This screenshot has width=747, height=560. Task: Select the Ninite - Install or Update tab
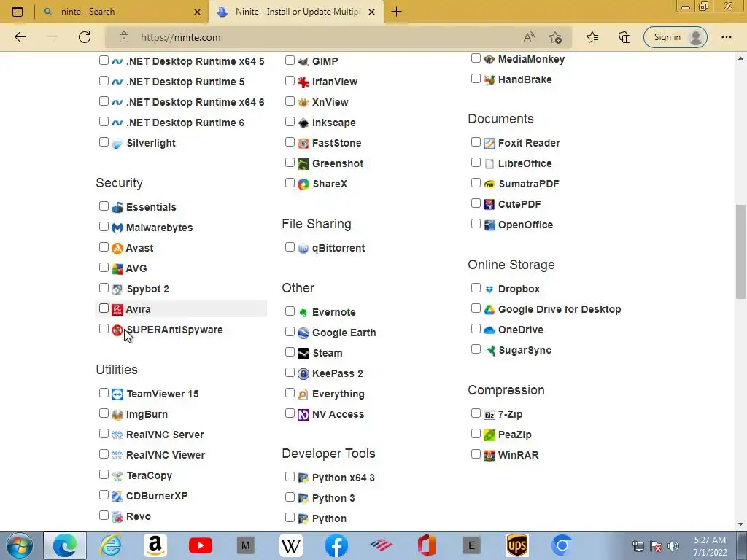pyautogui.click(x=295, y=12)
